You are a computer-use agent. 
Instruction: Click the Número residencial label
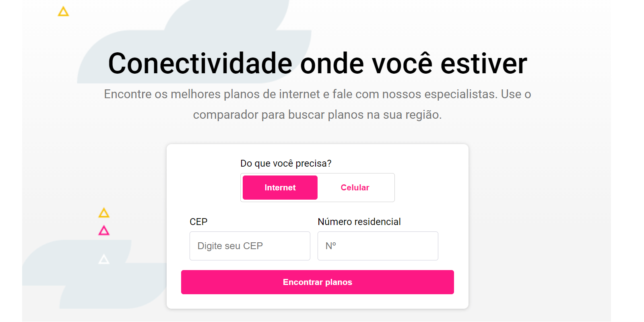pos(359,221)
